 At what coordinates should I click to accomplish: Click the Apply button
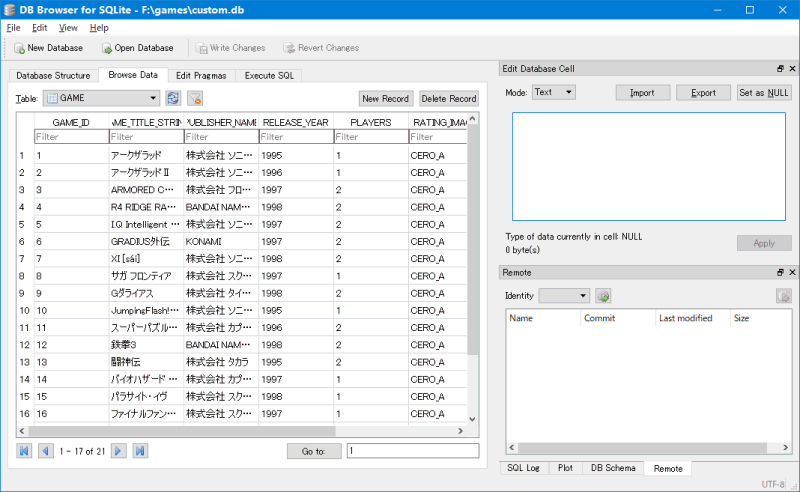click(764, 243)
